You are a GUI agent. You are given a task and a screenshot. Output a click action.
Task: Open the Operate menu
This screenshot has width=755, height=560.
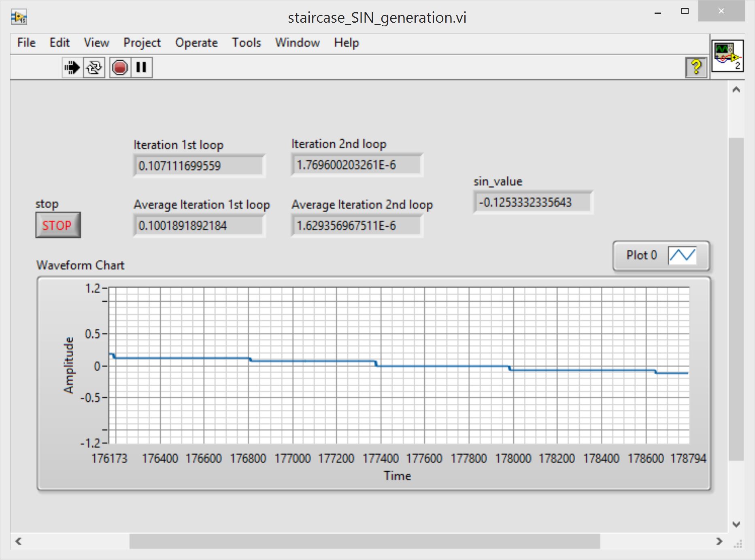pos(196,43)
